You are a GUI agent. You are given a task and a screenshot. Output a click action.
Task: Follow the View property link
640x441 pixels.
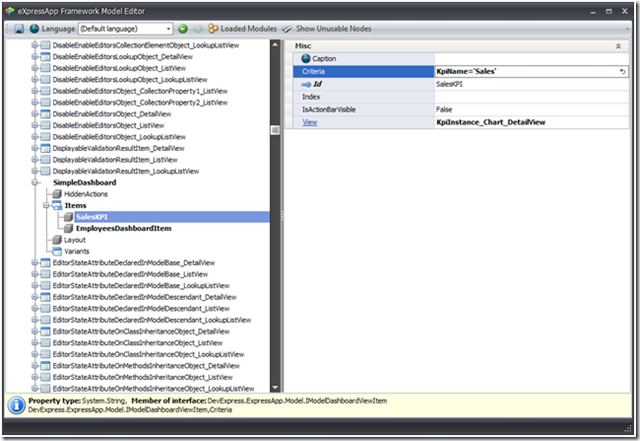point(309,122)
